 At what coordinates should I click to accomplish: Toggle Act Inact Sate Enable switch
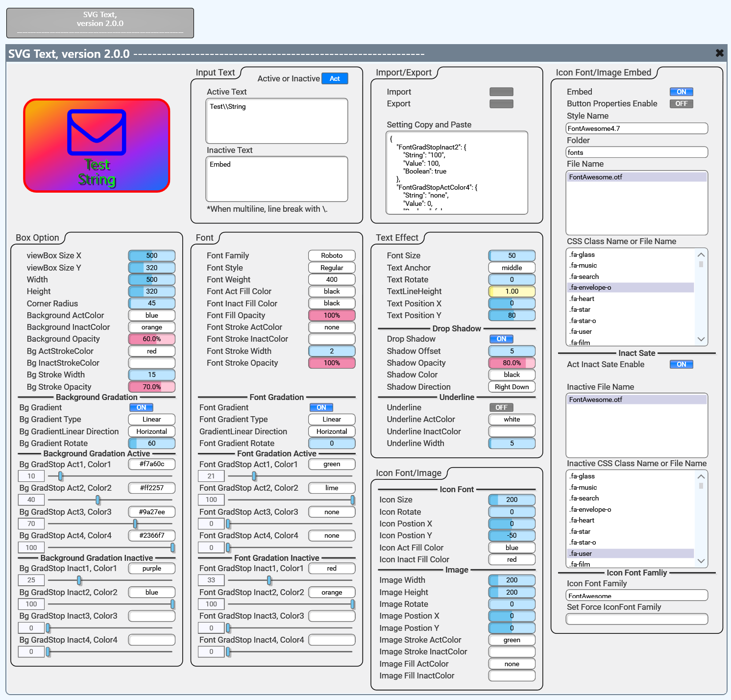tap(681, 364)
